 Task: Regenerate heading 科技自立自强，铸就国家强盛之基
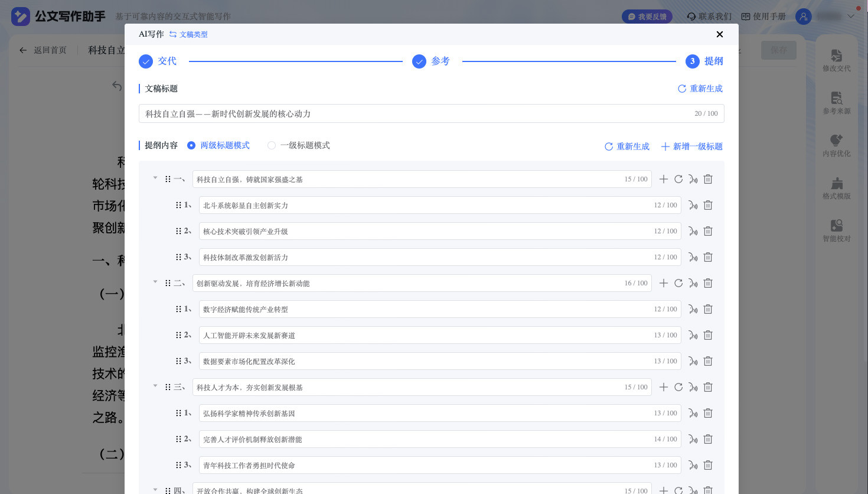pos(678,179)
